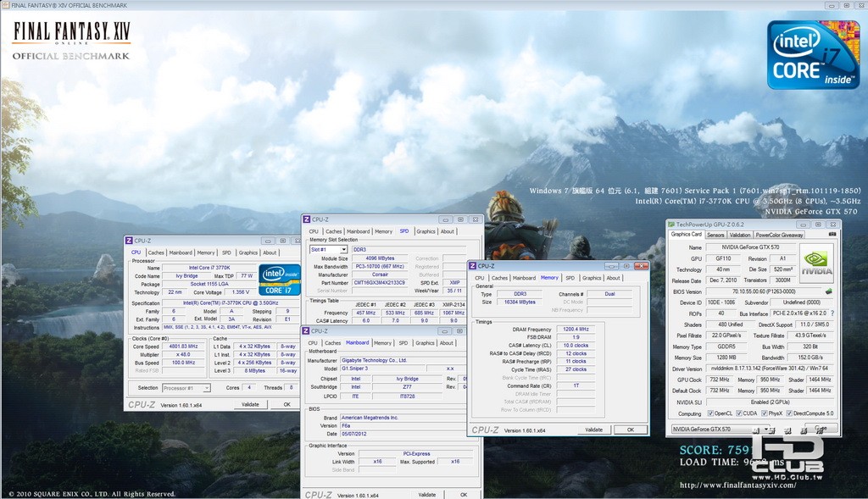Close the CPU-Z Memory window with red X
This screenshot has width=868, height=499.
click(x=642, y=266)
